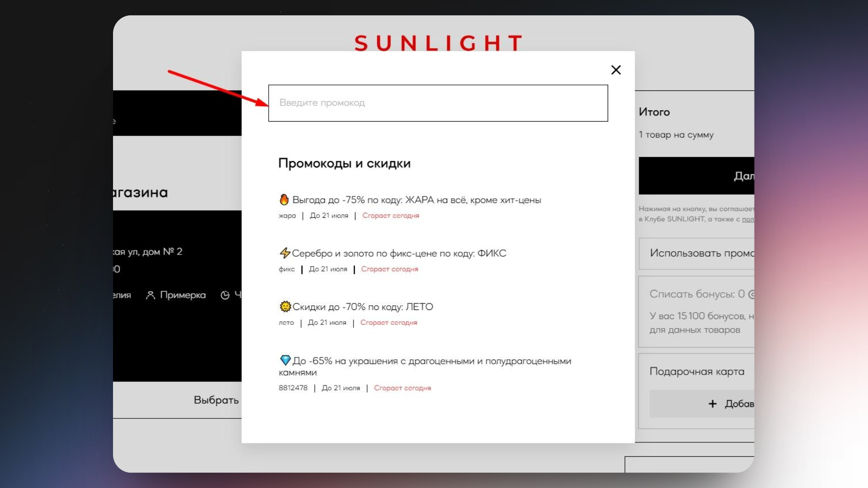Click promo code text "фикс"
The height and width of the screenshot is (488, 868).
(x=287, y=269)
